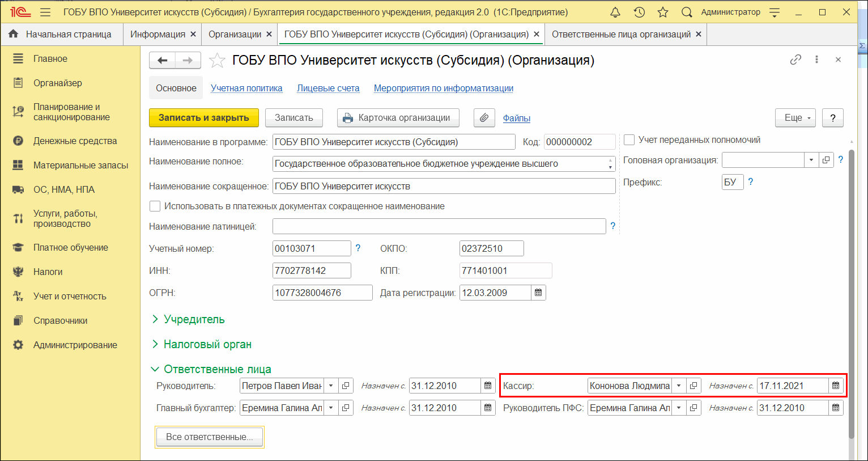Open Головная организация dropdown

[811, 160]
